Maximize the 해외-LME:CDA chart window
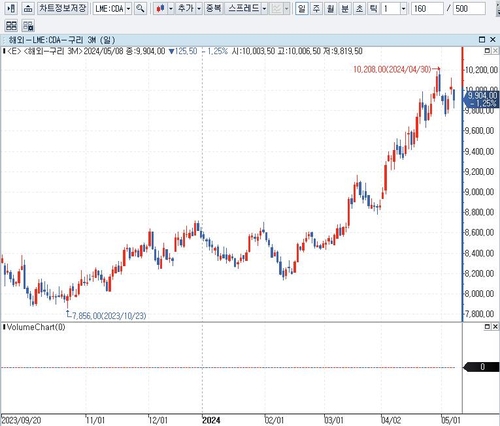 pos(482,40)
